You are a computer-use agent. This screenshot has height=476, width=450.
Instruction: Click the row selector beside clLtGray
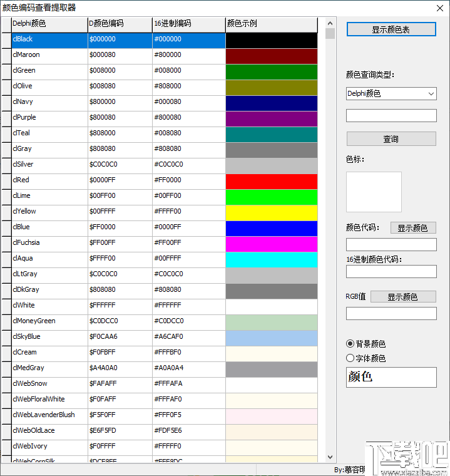tap(6, 276)
